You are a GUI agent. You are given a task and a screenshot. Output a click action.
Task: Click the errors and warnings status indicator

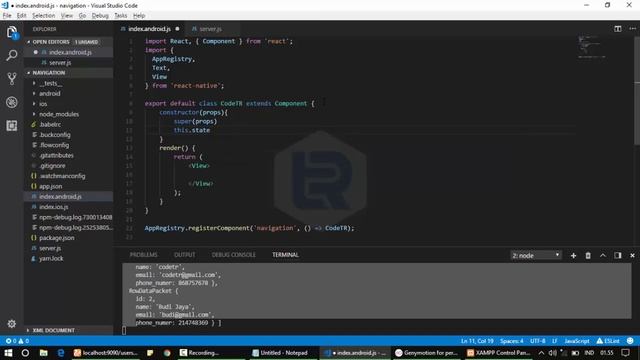(17, 341)
